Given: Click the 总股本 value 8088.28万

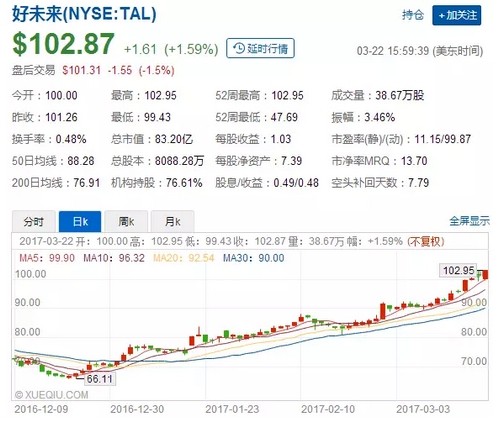Looking at the screenshot, I should pos(179,161).
